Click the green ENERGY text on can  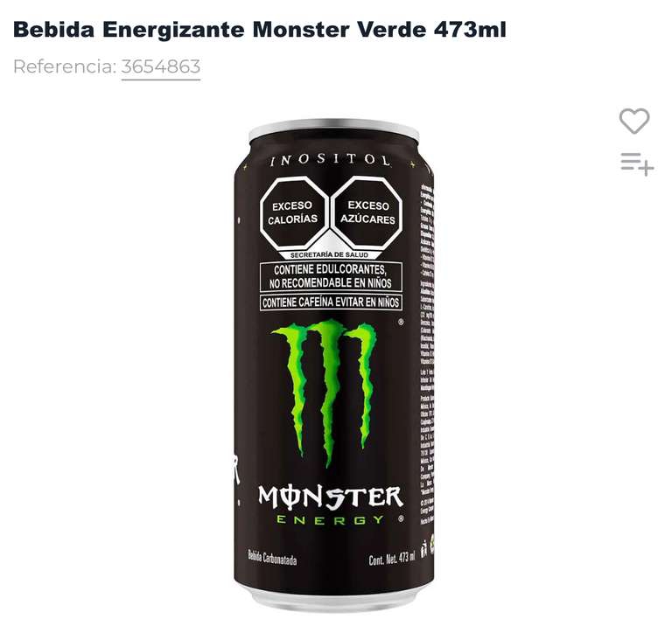pyautogui.click(x=331, y=520)
